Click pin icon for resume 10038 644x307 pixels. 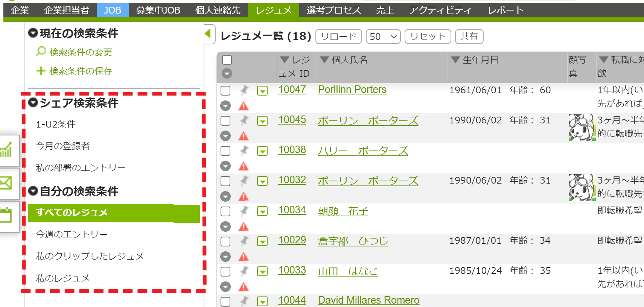(244, 150)
